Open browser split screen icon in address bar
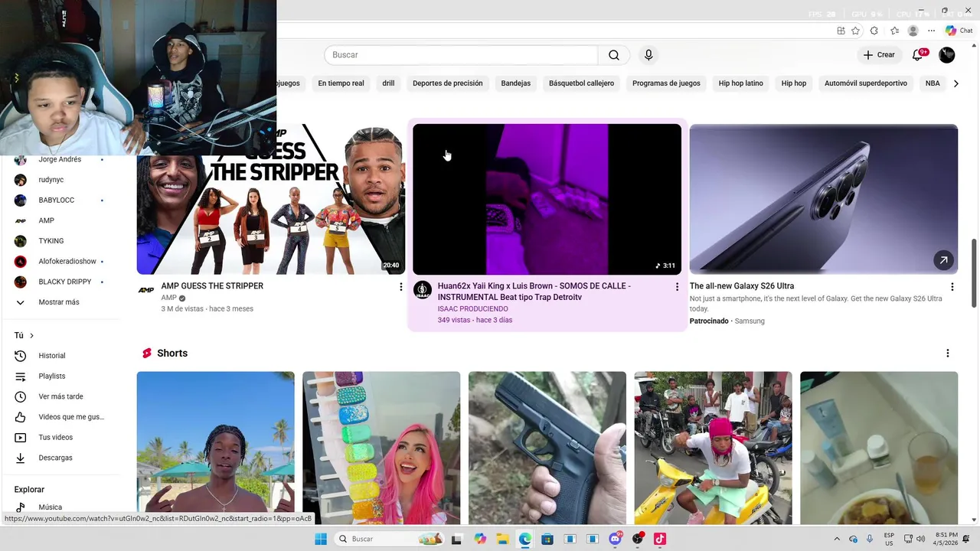Viewport: 980px width, 551px height. point(841,31)
